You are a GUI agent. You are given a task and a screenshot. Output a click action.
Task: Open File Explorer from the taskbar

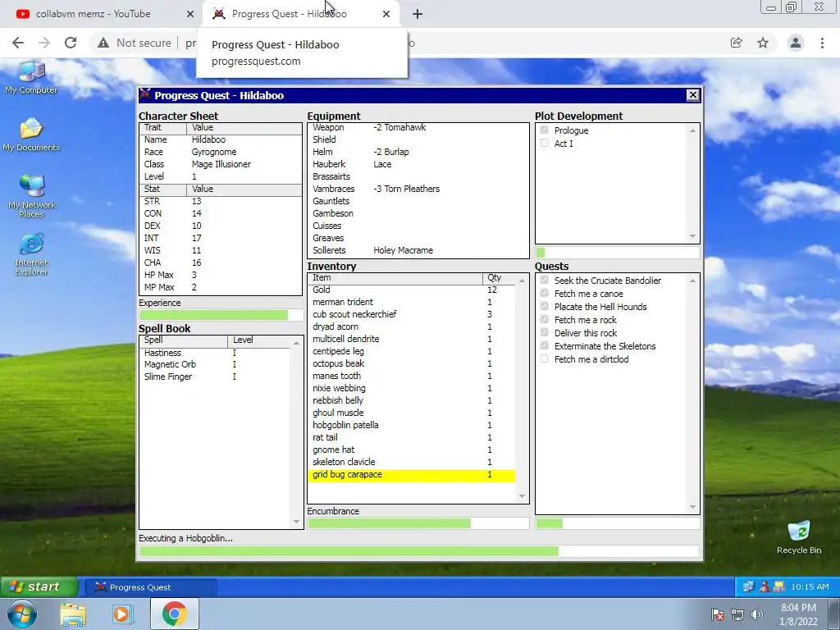pos(73,614)
